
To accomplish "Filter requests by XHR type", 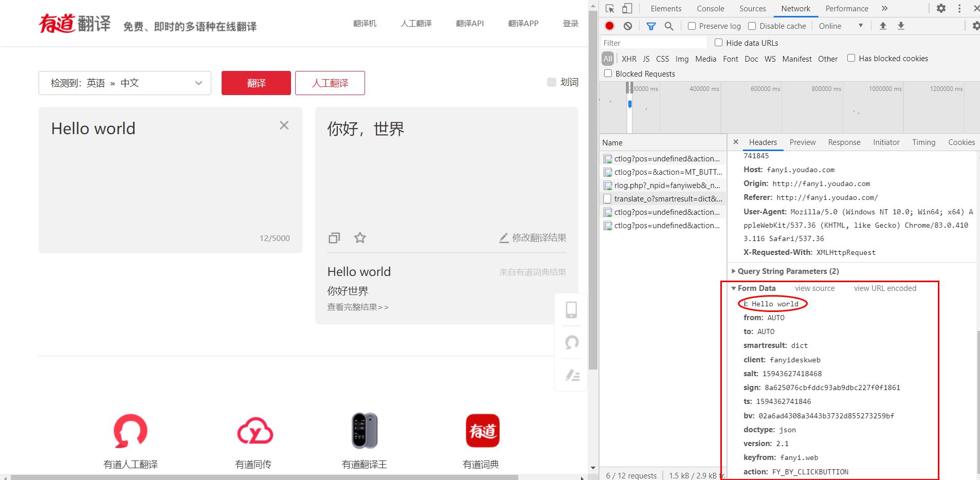I will [629, 59].
